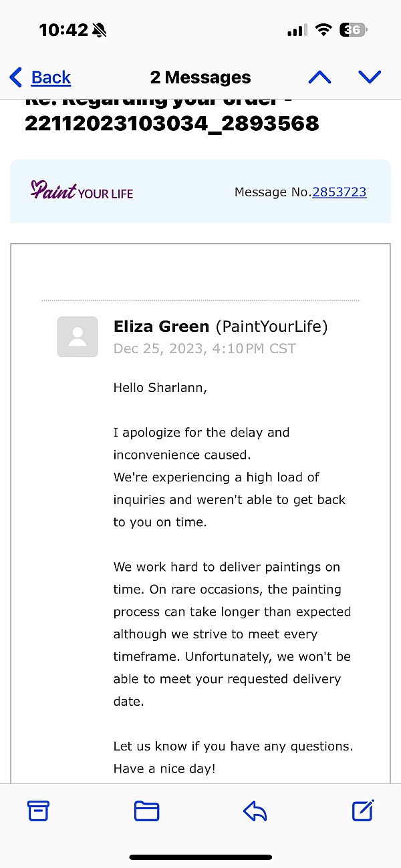Tap the Back text link
Viewport: 401px width, 868px height.
coord(51,77)
